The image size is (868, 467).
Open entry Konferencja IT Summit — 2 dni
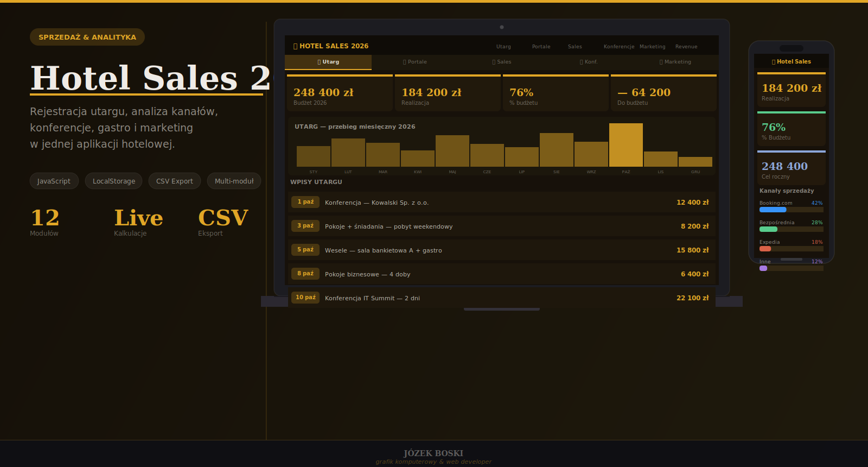[502, 298]
